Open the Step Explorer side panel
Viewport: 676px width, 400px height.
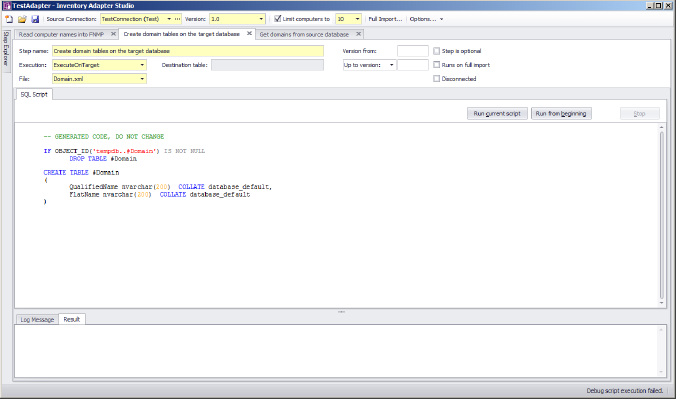pyautogui.click(x=6, y=49)
